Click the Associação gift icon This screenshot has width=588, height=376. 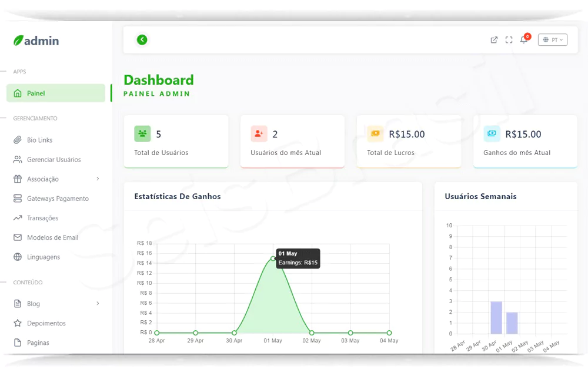[18, 179]
